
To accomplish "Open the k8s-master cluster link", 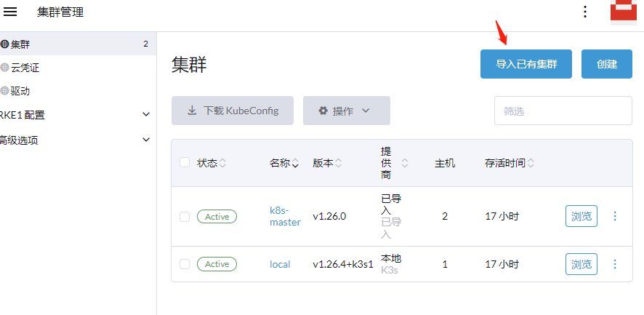I will click(285, 216).
